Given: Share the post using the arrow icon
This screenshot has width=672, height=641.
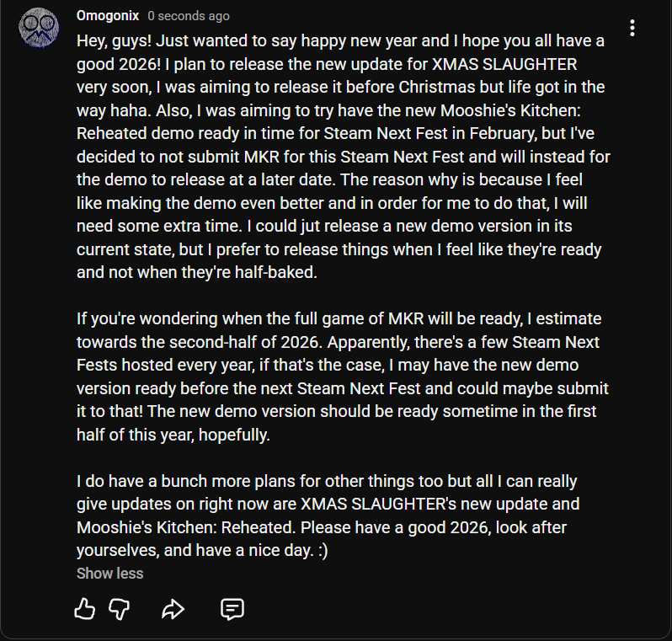Looking at the screenshot, I should pos(173,609).
